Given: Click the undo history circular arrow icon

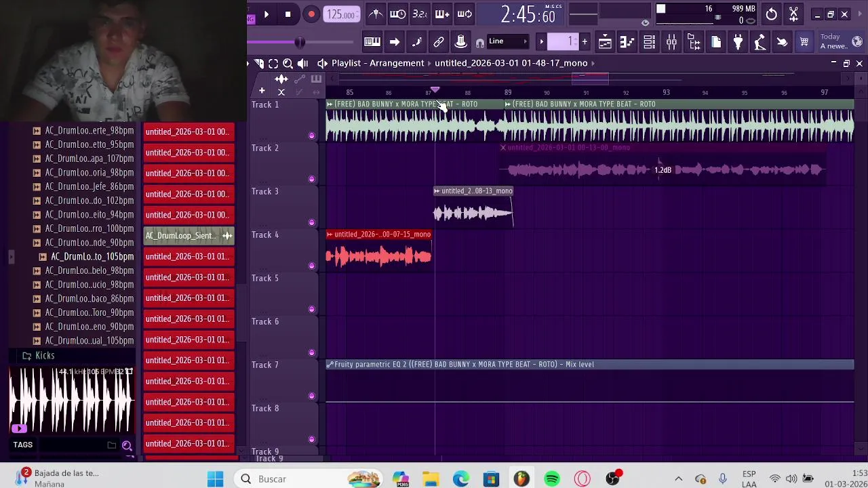Looking at the screenshot, I should click(x=771, y=14).
